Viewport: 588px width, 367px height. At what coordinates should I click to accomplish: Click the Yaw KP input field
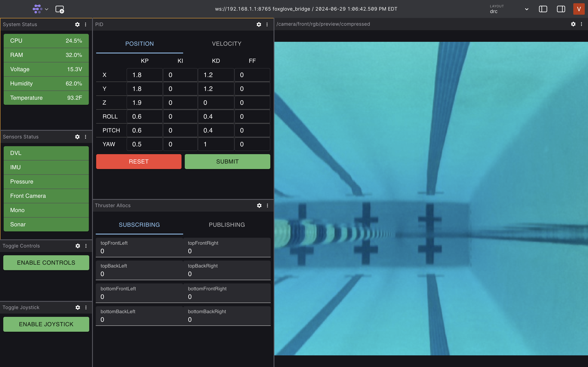[145, 144]
